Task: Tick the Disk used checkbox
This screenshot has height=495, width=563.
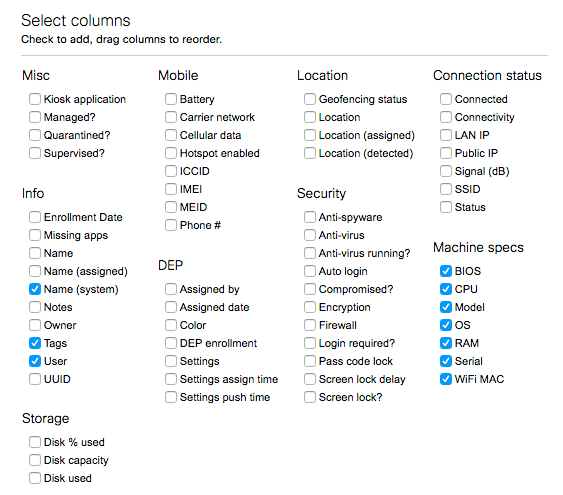Action: [x=35, y=478]
